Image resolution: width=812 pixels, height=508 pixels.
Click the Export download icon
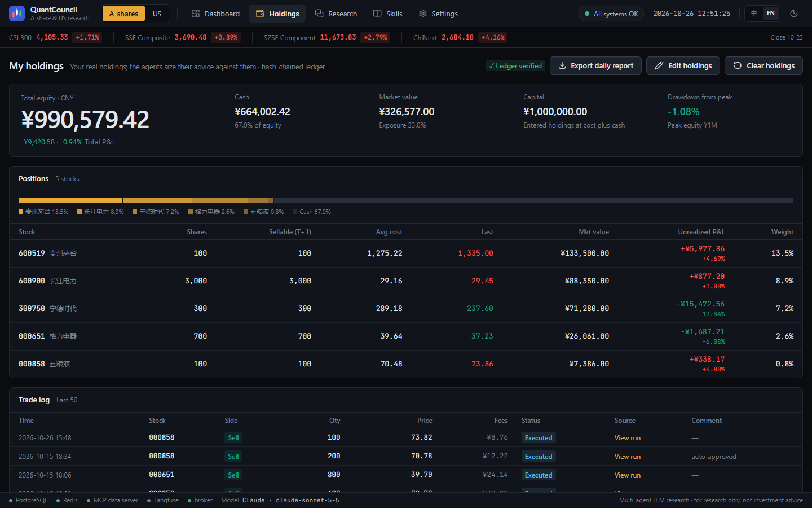tap(562, 65)
